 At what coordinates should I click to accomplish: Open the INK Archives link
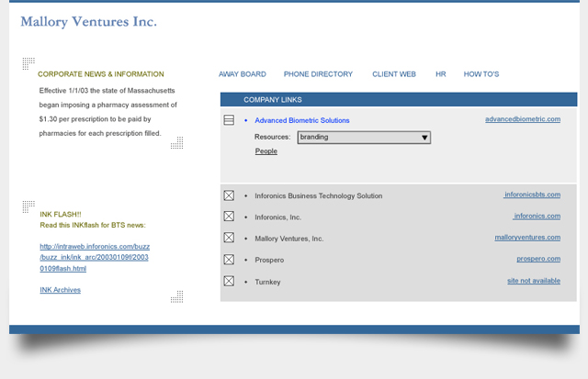click(x=60, y=290)
